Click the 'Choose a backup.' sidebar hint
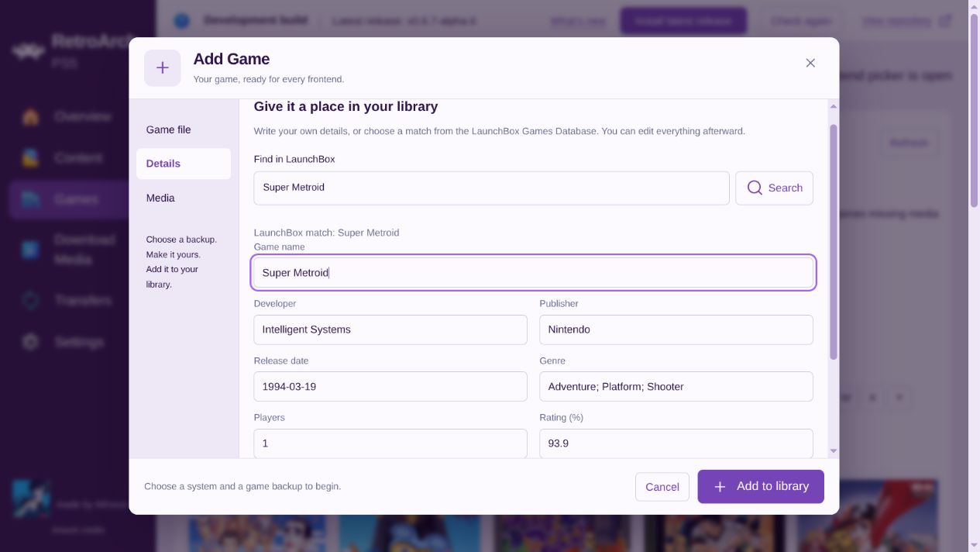 (181, 240)
